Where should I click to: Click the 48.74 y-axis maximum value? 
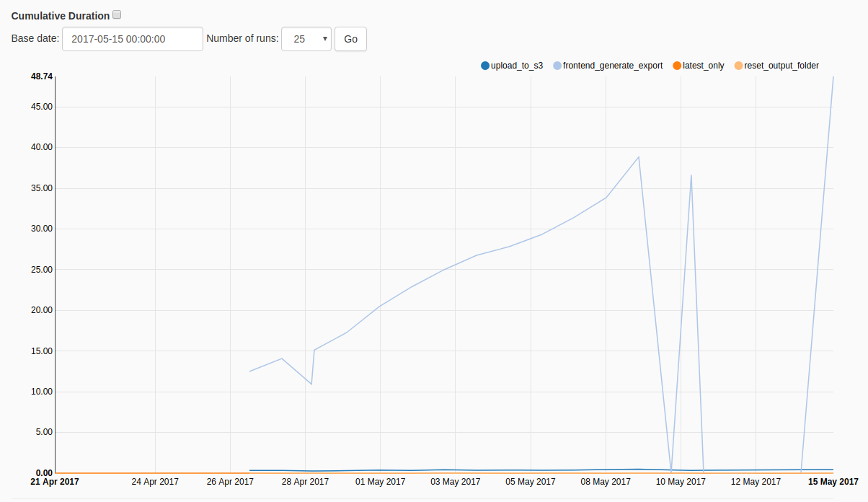pyautogui.click(x=42, y=76)
